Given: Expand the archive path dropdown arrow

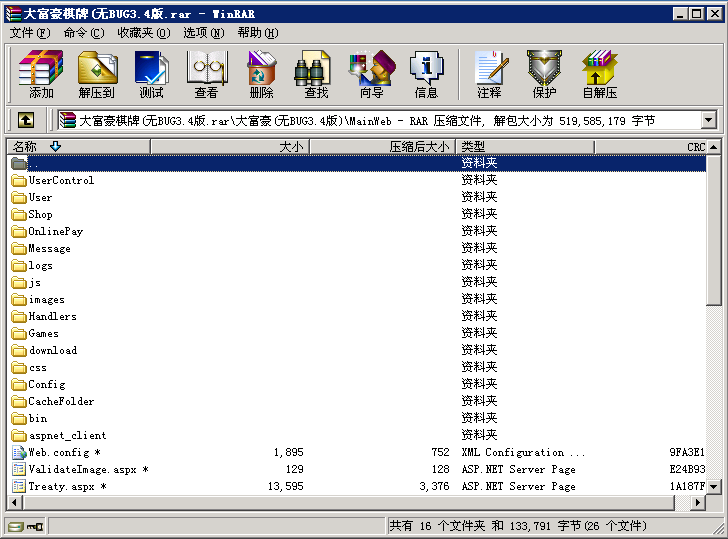Looking at the screenshot, I should [709, 120].
